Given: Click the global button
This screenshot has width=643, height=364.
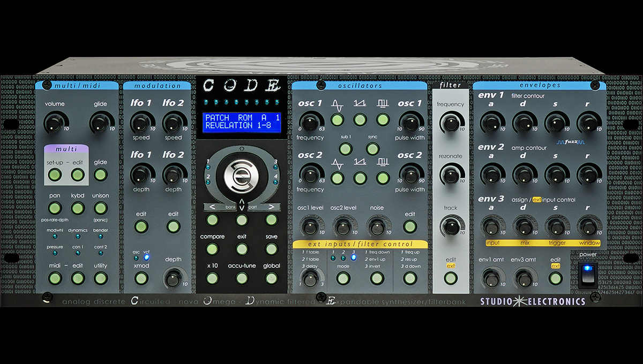Looking at the screenshot, I should (x=272, y=278).
